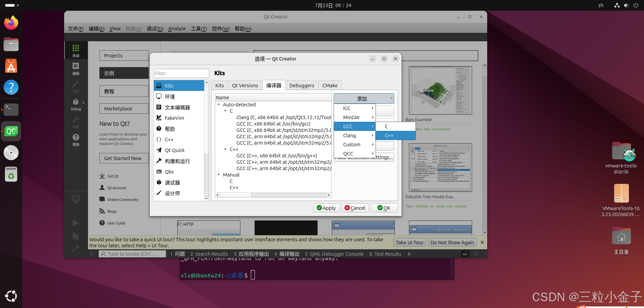The height and width of the screenshot is (308, 644).
Task: Confirm the dialog with OK
Action: [384, 208]
